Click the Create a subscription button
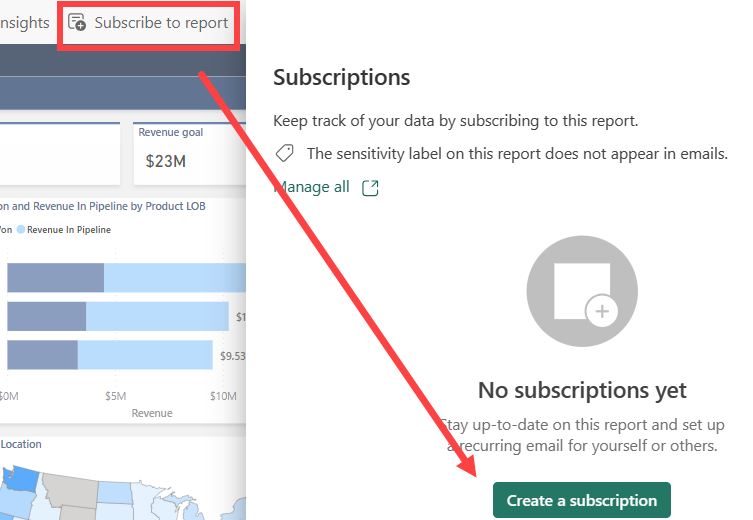 click(x=582, y=500)
